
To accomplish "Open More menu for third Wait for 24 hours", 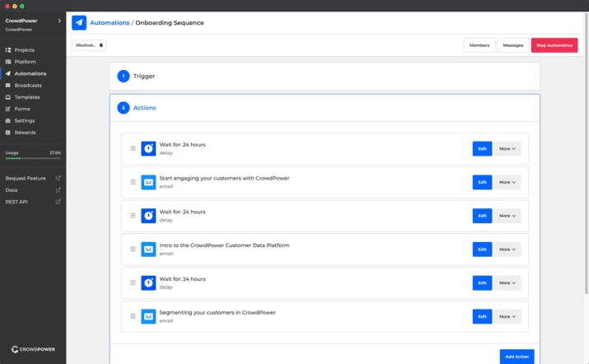I will tap(507, 282).
